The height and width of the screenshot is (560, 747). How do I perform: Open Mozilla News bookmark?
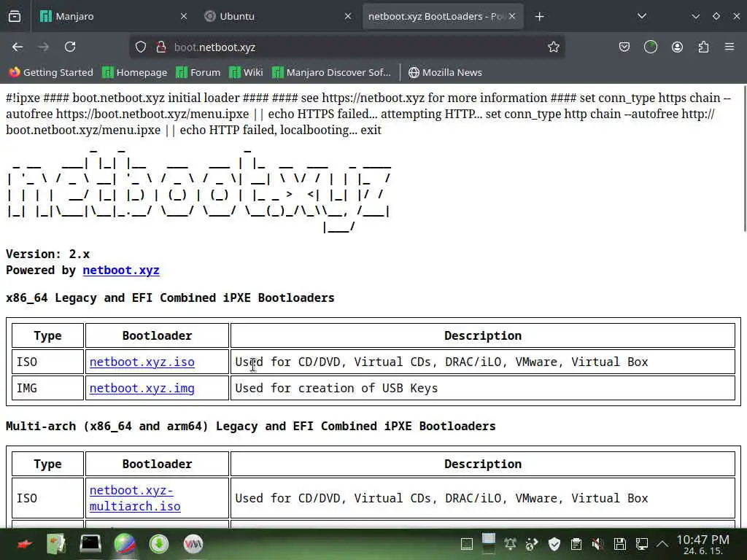pos(445,72)
